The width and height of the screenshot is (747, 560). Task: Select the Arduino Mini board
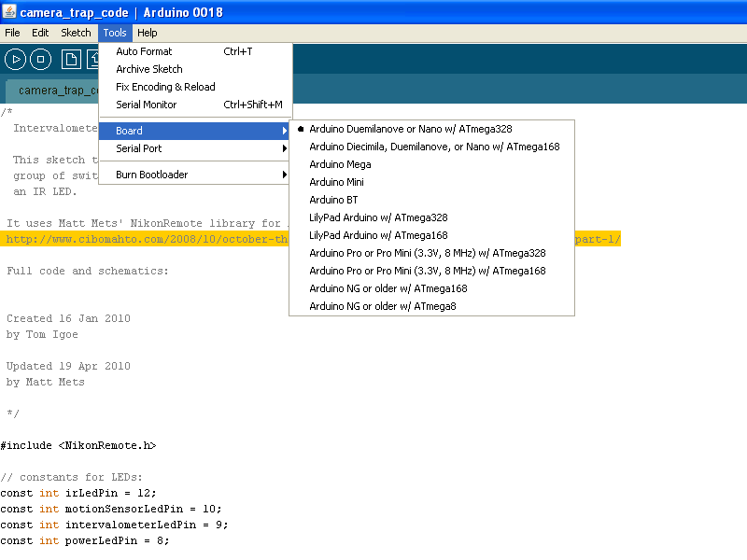[431, 182]
